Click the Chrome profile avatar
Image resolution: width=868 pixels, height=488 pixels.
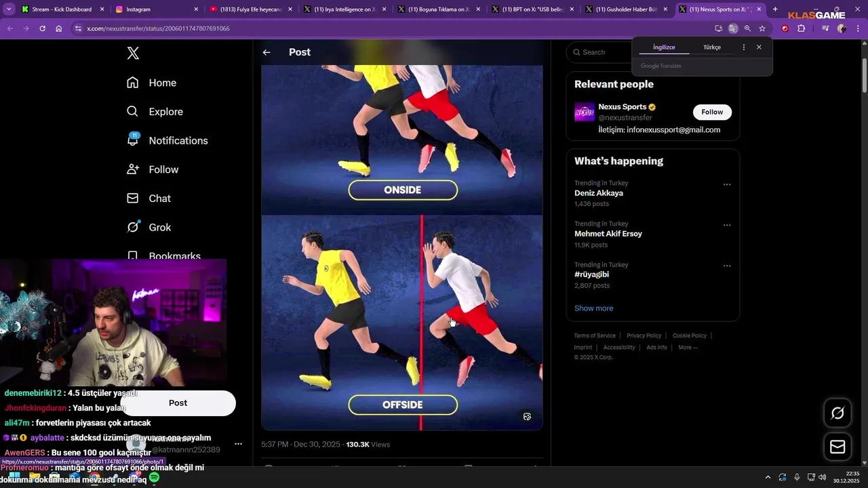(842, 28)
